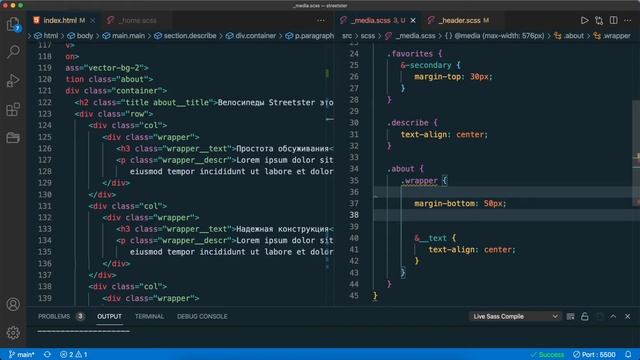The width and height of the screenshot is (640, 360).
Task: Open the Accounts menu
Action: (13, 304)
